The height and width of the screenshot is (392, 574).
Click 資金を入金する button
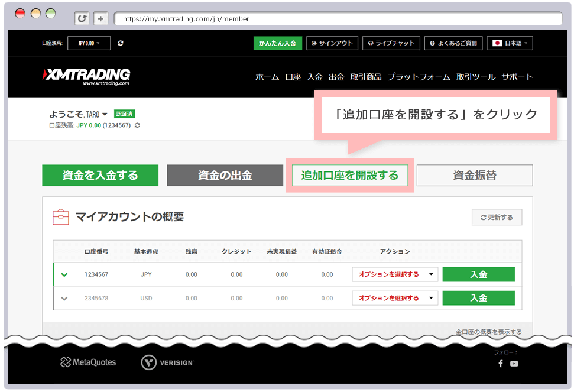pyautogui.click(x=100, y=176)
